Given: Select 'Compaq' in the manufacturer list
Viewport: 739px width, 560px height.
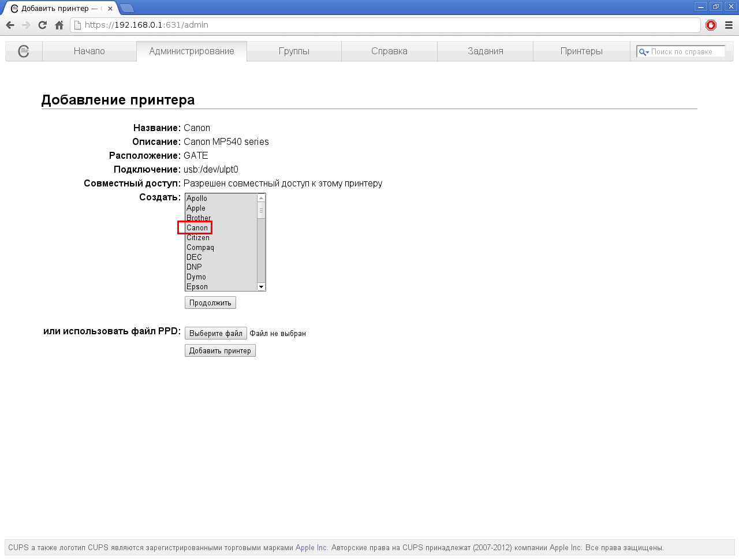Looking at the screenshot, I should (x=221, y=247).
